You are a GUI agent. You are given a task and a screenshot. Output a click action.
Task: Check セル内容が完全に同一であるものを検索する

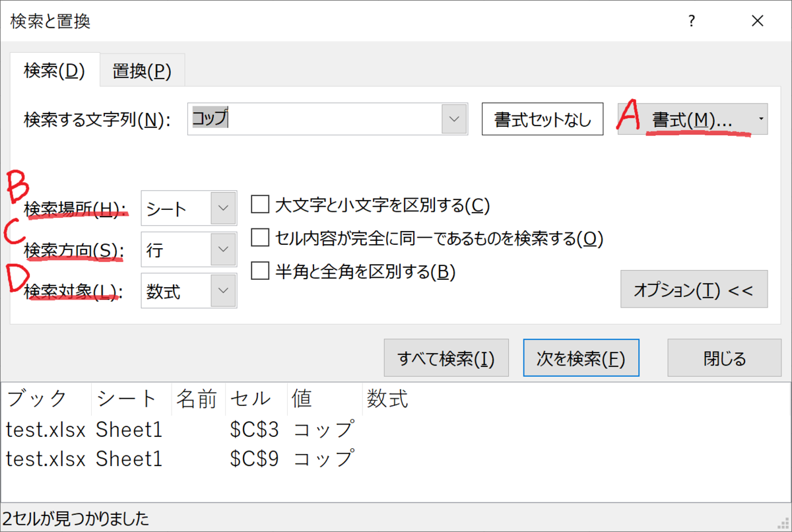260,238
